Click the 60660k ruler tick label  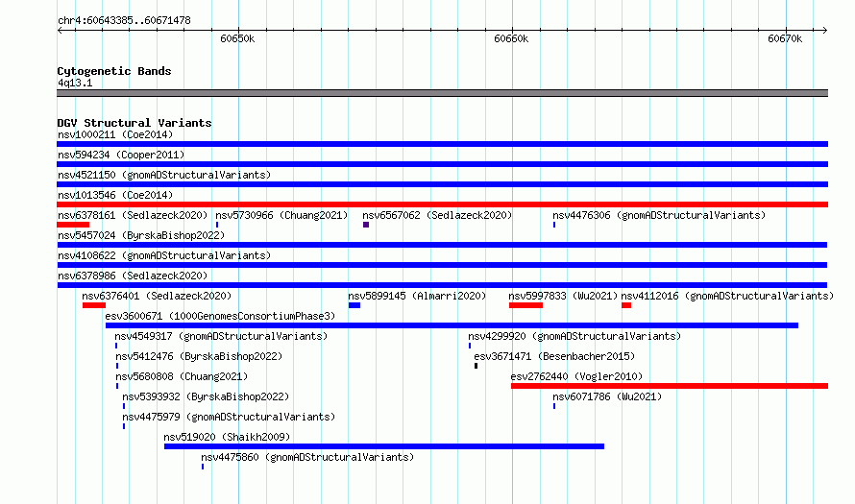511,38
